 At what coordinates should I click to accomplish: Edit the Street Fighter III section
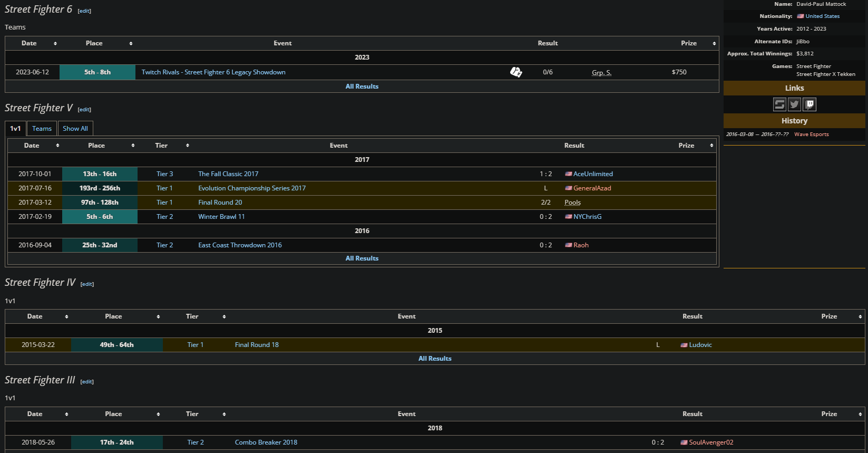click(87, 382)
